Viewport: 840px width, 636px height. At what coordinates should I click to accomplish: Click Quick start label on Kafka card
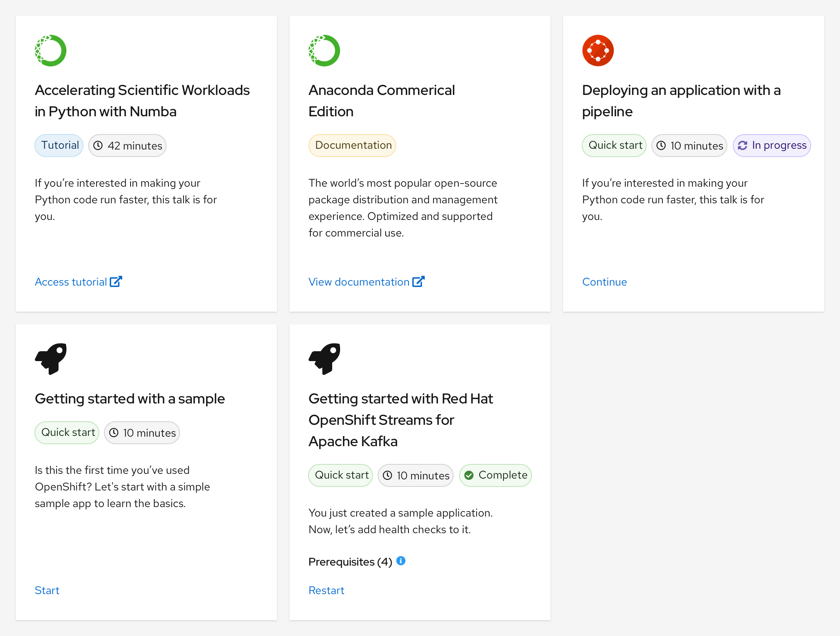[x=341, y=475]
